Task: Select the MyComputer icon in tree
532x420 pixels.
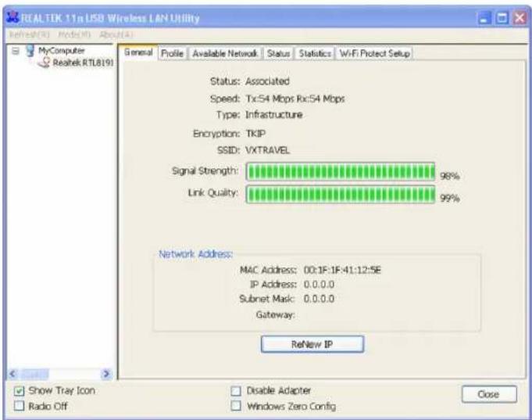Action: [x=30, y=52]
